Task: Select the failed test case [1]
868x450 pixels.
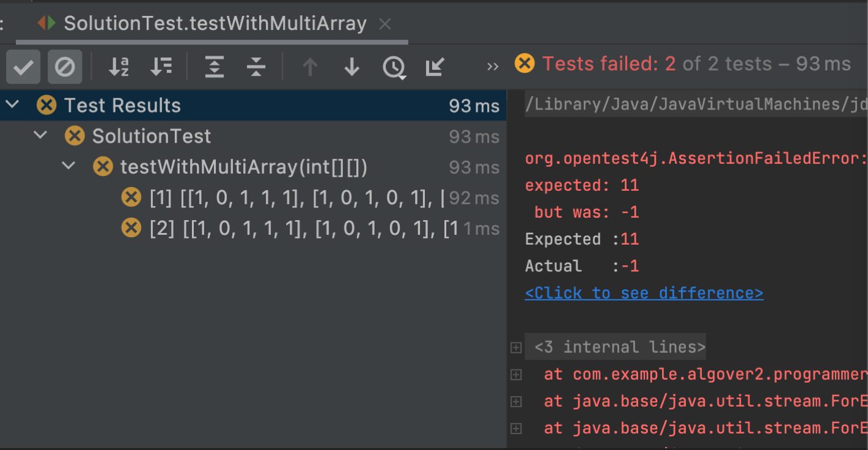Action: click(252, 197)
